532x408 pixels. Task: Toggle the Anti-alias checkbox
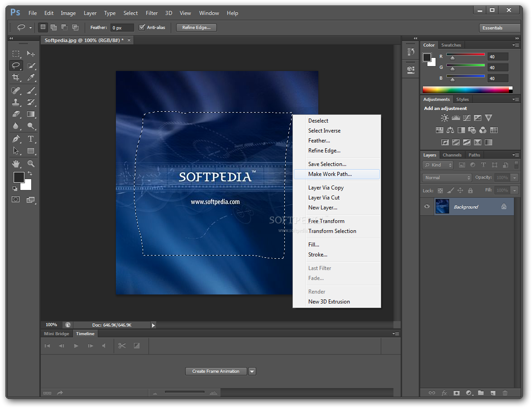click(142, 28)
